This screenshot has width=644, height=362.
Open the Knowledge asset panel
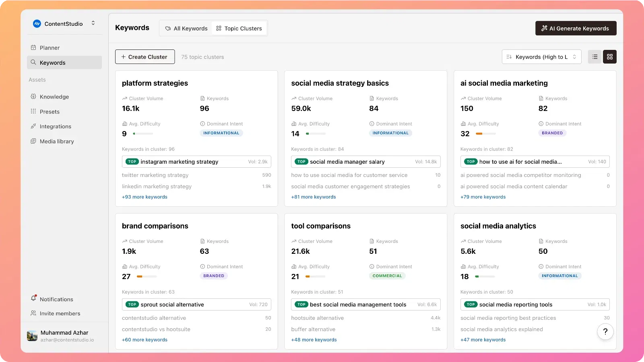54,97
